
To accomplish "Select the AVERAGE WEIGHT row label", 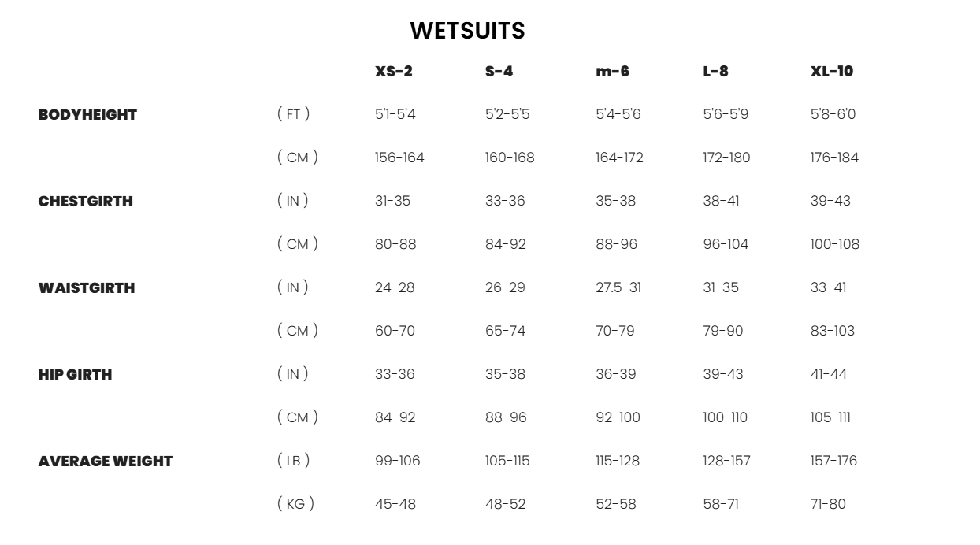I will (x=105, y=461).
